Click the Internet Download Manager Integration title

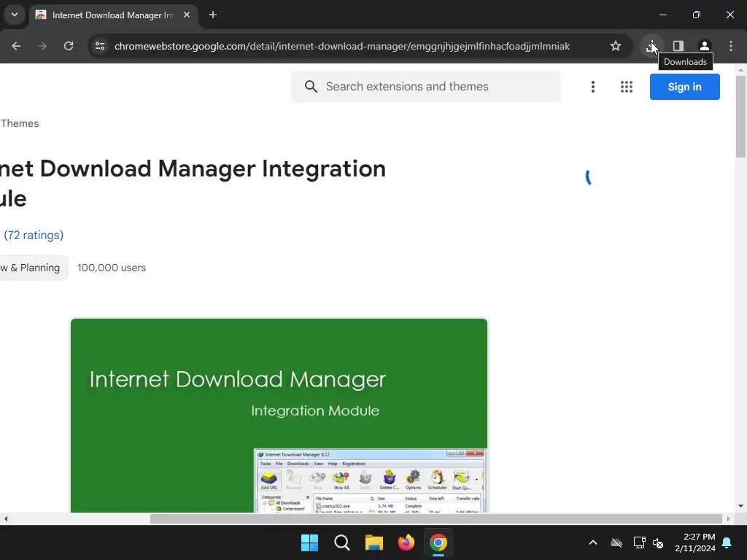point(193,183)
